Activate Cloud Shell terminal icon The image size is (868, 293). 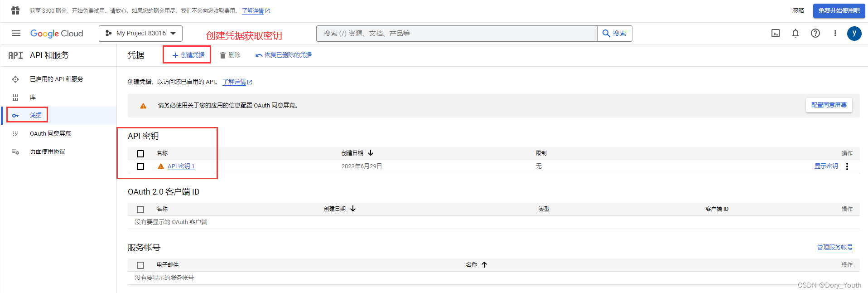[776, 33]
